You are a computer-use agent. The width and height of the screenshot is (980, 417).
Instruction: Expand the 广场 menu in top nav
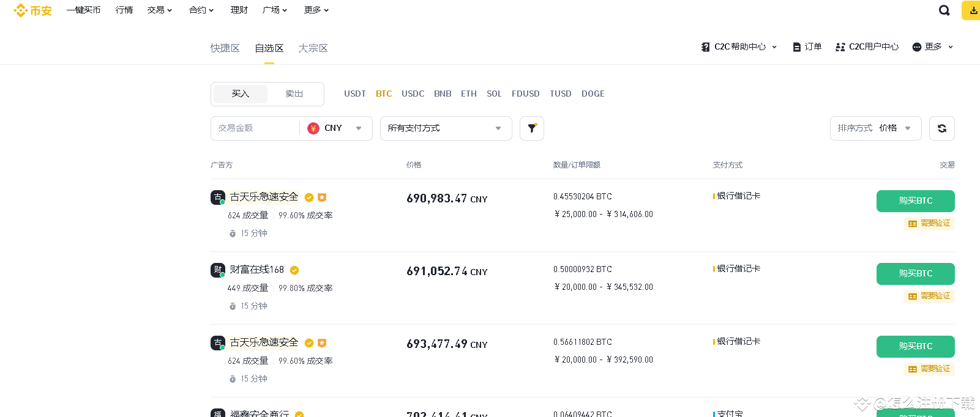pyautogui.click(x=275, y=10)
